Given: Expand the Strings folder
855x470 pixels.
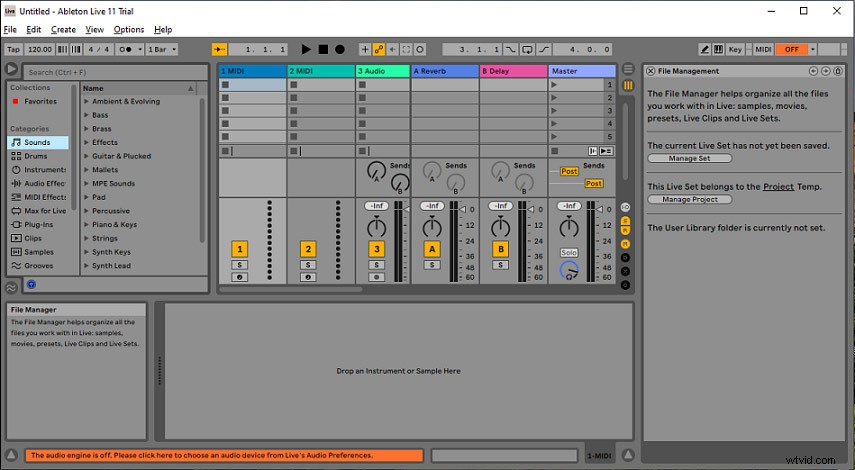Looking at the screenshot, I should (86, 238).
